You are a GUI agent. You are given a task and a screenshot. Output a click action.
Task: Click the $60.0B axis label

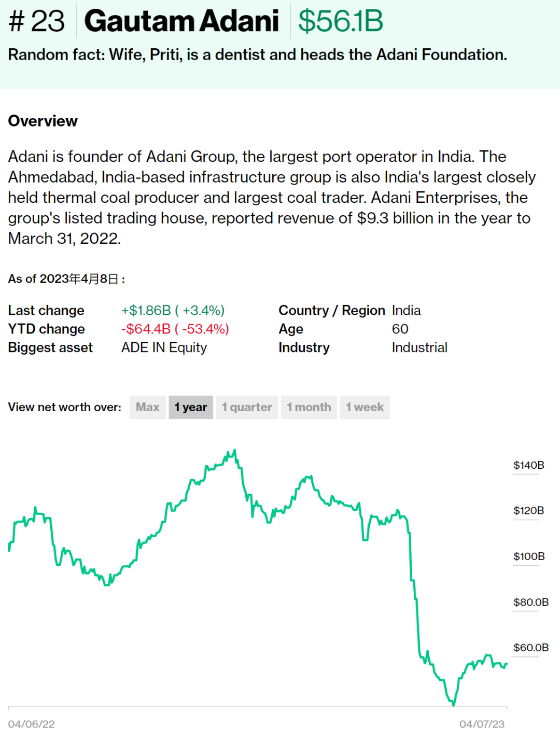tap(530, 648)
